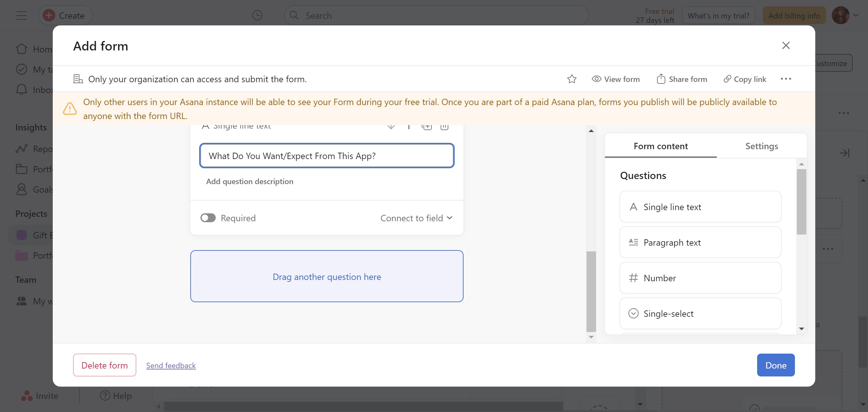Toggle the Required switch on
Image resolution: width=868 pixels, height=412 pixels.
click(x=208, y=218)
